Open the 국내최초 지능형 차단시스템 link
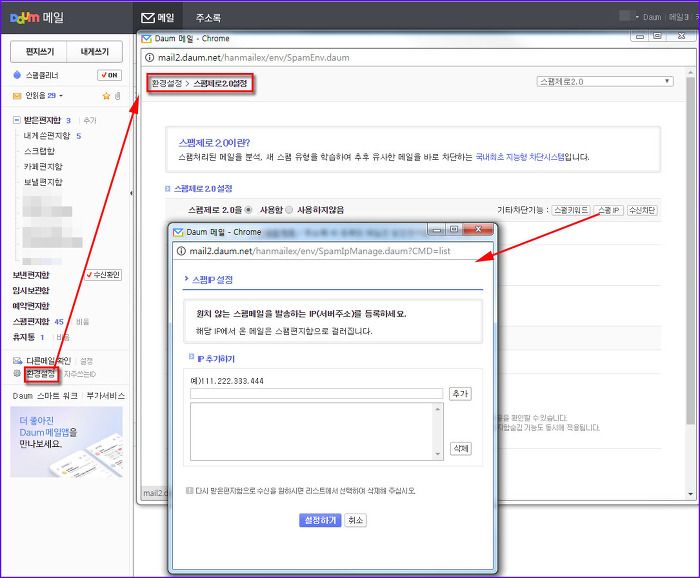The height and width of the screenshot is (578, 700). click(x=520, y=157)
